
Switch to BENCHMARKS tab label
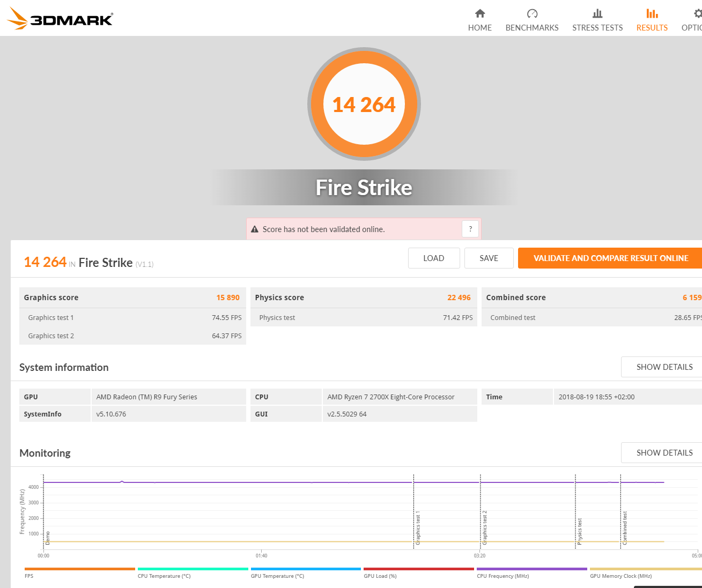[532, 28]
